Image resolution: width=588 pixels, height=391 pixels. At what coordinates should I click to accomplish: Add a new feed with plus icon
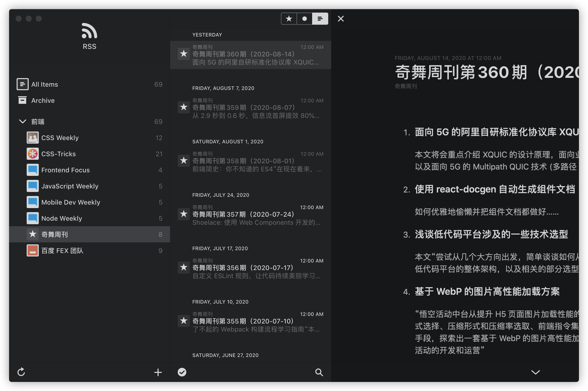(158, 372)
